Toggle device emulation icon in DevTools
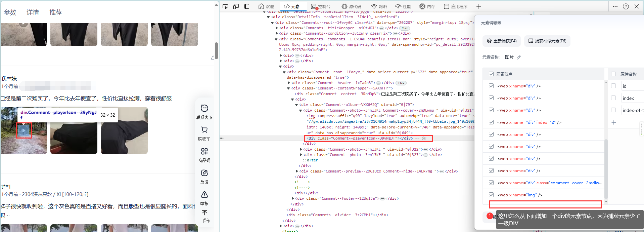 [x=236, y=6]
